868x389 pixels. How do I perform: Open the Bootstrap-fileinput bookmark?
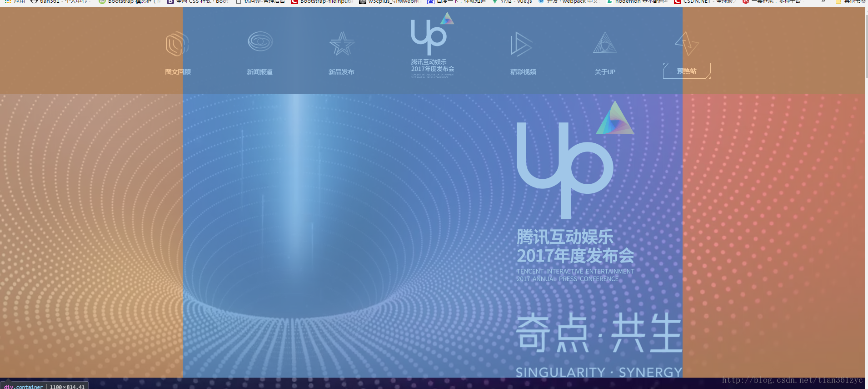[322, 2]
